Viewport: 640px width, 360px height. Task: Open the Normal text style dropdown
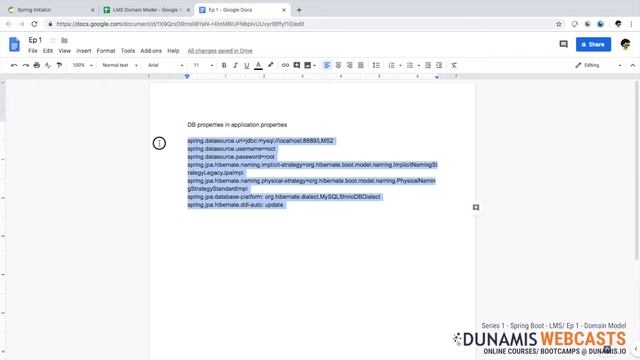120,65
